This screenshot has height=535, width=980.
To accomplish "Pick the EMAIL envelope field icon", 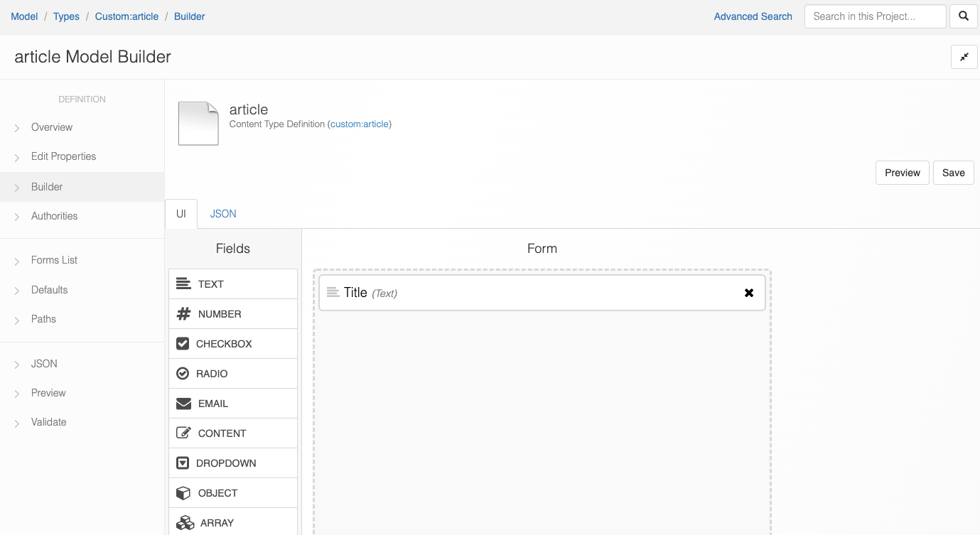I will tap(183, 404).
